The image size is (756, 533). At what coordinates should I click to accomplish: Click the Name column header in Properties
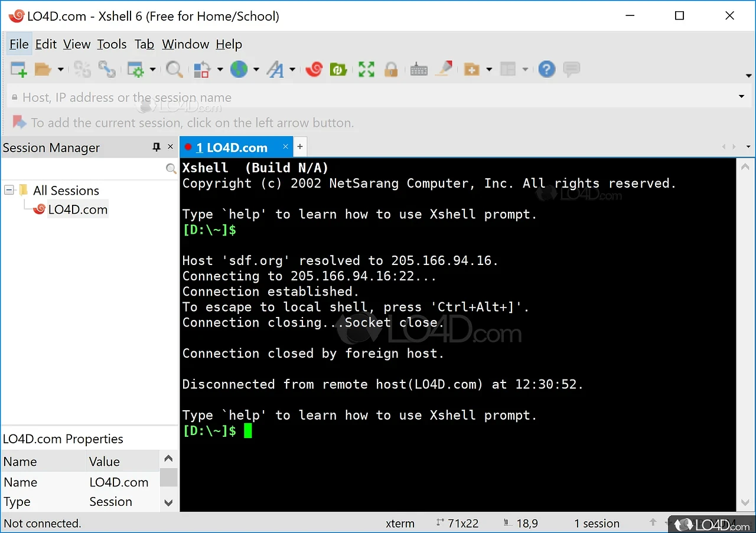click(x=43, y=462)
